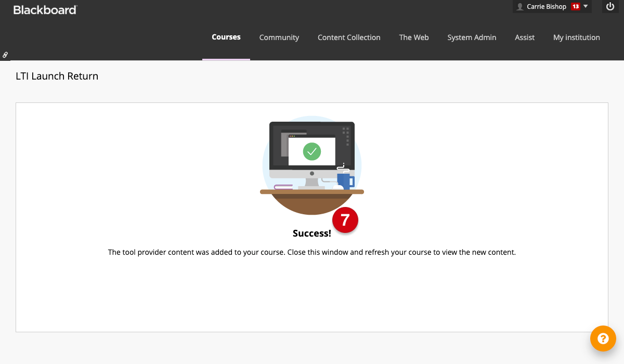Image resolution: width=624 pixels, height=364 pixels.
Task: Open the My institution tab
Action: pyautogui.click(x=576, y=37)
